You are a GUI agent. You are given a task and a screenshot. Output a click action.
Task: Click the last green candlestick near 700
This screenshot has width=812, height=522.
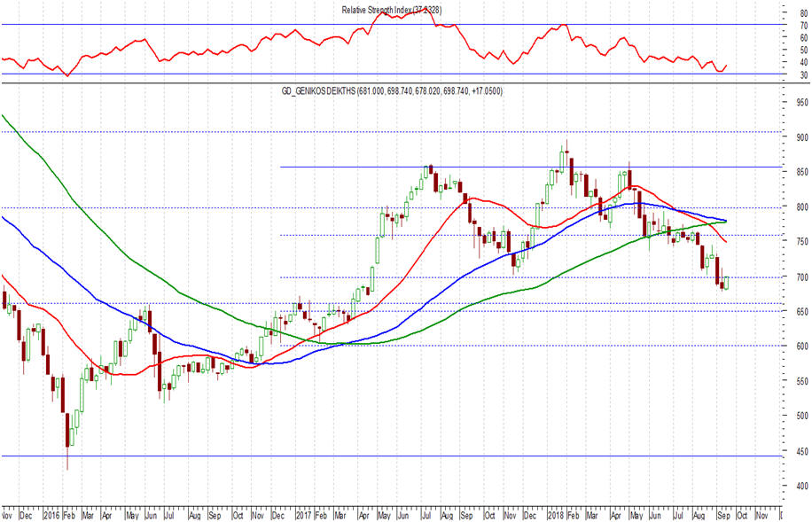727,284
